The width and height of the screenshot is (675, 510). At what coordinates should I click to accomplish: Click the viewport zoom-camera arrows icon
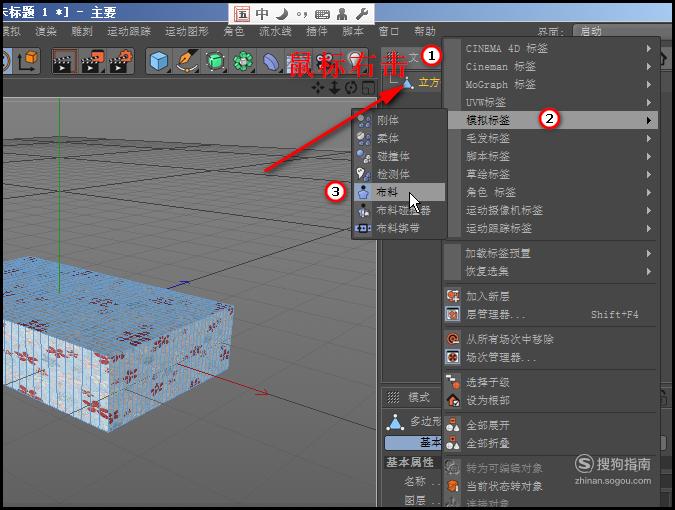[334, 87]
